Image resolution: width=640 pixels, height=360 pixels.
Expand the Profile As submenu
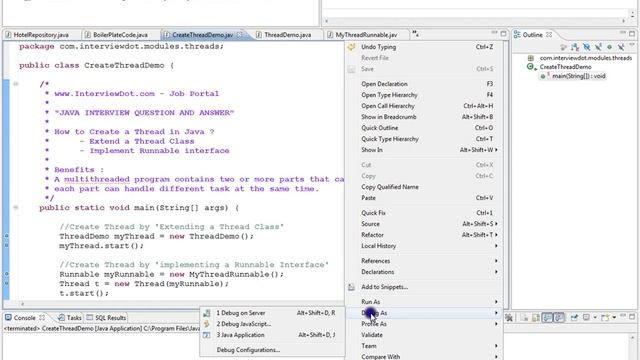point(424,324)
